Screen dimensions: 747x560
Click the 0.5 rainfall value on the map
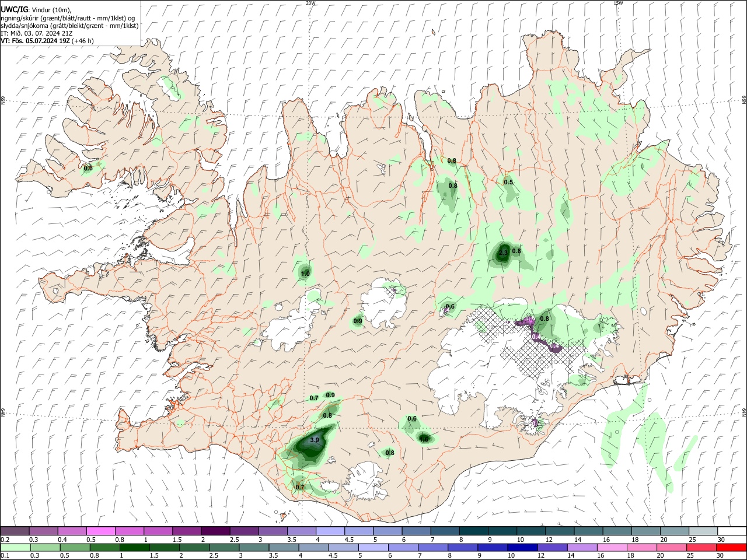click(508, 183)
